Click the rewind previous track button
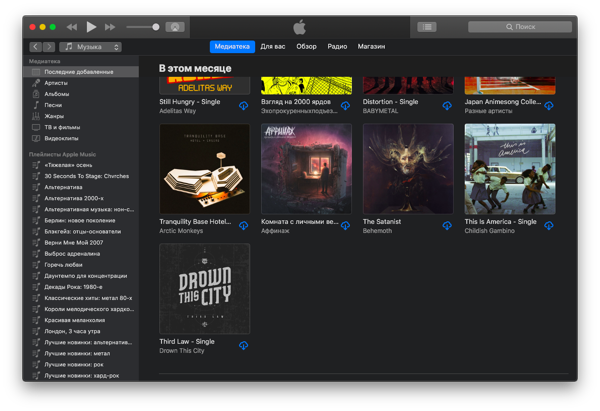Screen dimensions: 600x411 pyautogui.click(x=72, y=27)
